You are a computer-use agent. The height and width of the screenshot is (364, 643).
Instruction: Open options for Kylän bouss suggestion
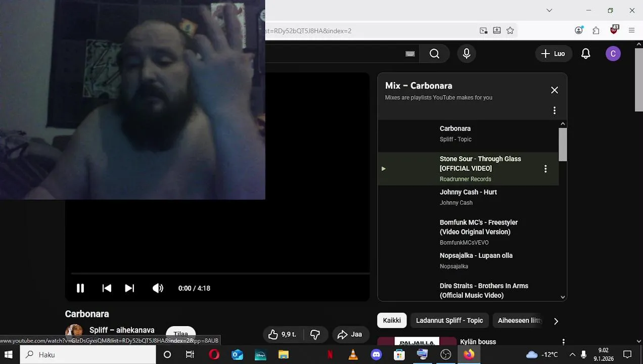point(563,342)
